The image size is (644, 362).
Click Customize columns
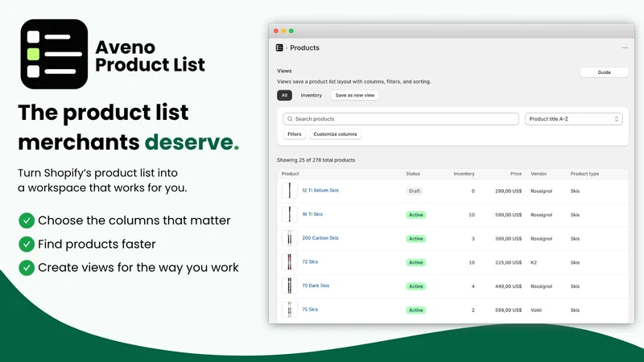(335, 134)
